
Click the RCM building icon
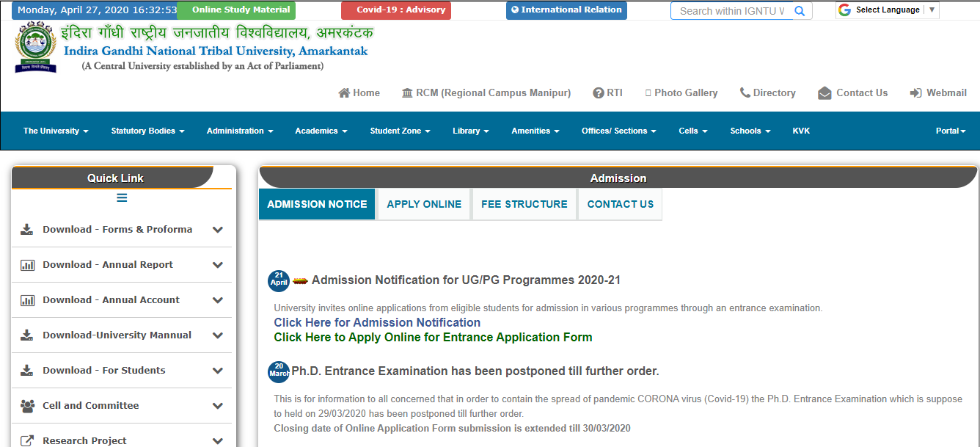pos(407,92)
